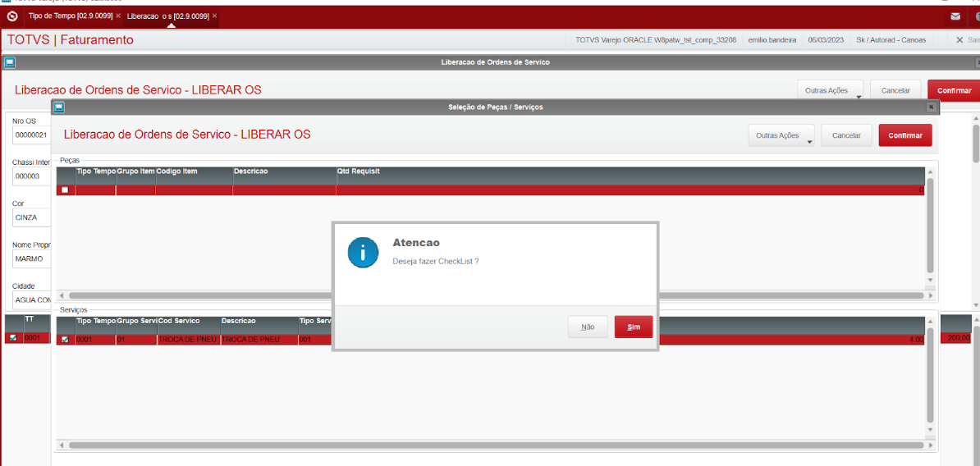Close the Seleção de Peças / Serviços window
This screenshot has height=466, width=980.
pos(931,107)
